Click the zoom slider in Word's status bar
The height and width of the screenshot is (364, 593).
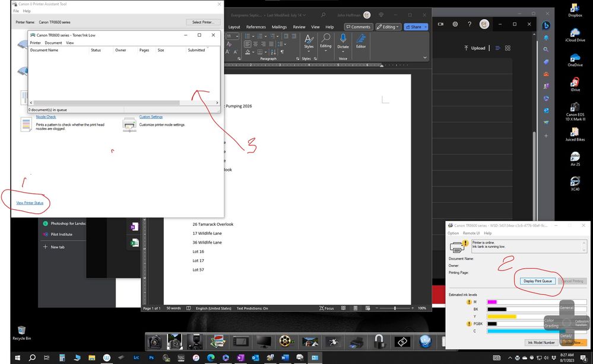click(395, 308)
